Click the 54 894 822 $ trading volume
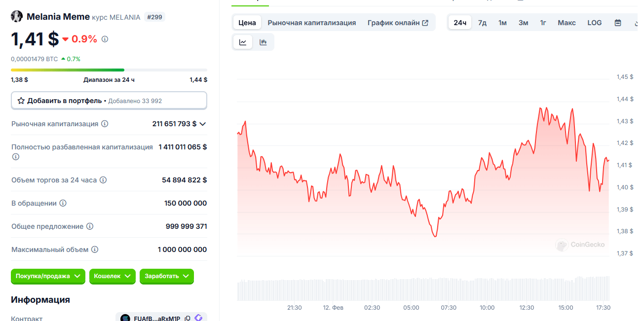Image resolution: width=644 pixels, height=321 pixels. [x=185, y=180]
